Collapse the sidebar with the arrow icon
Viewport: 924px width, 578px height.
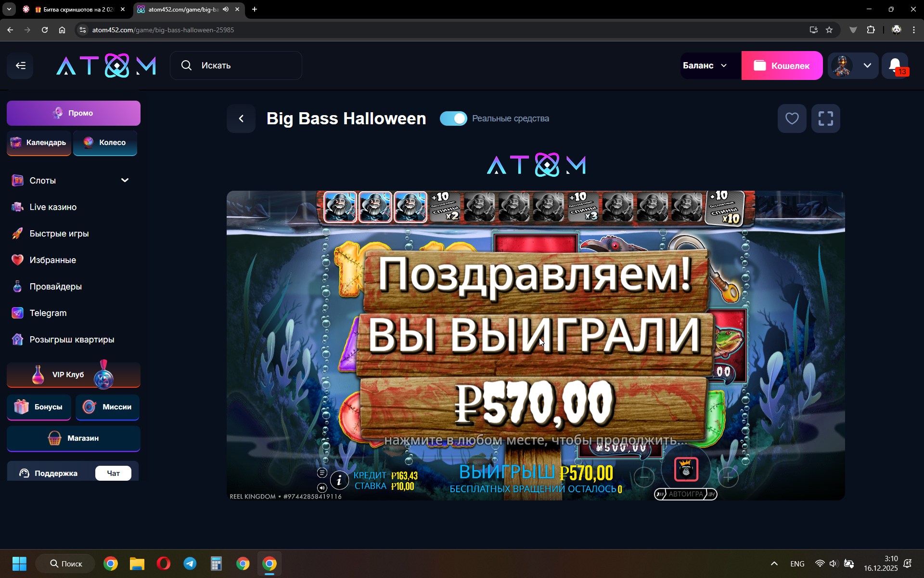tap(20, 66)
